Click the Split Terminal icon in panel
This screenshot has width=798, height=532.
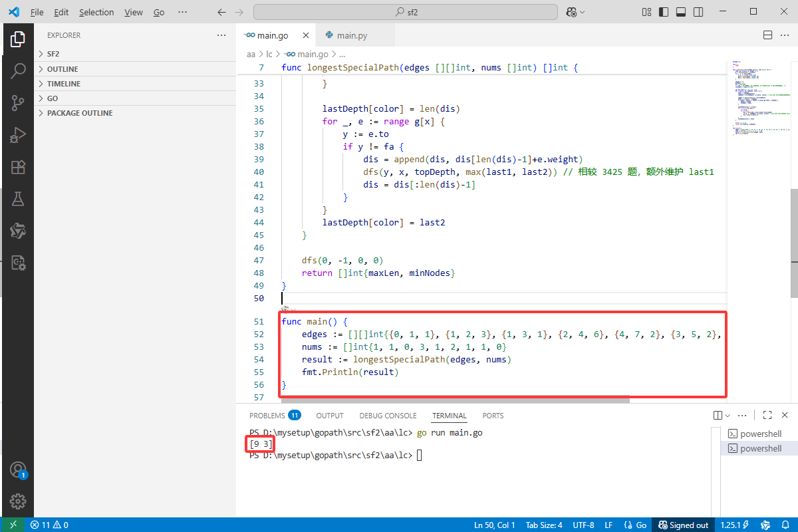718,416
